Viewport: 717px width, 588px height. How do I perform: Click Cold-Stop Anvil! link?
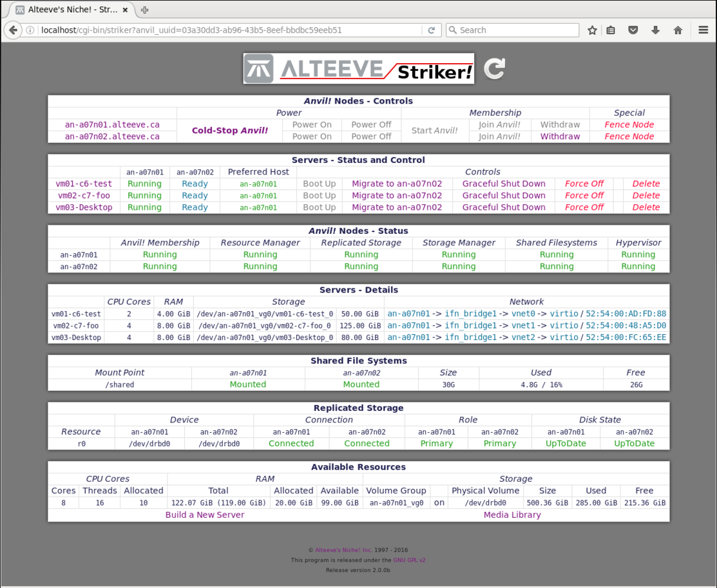[x=230, y=131]
